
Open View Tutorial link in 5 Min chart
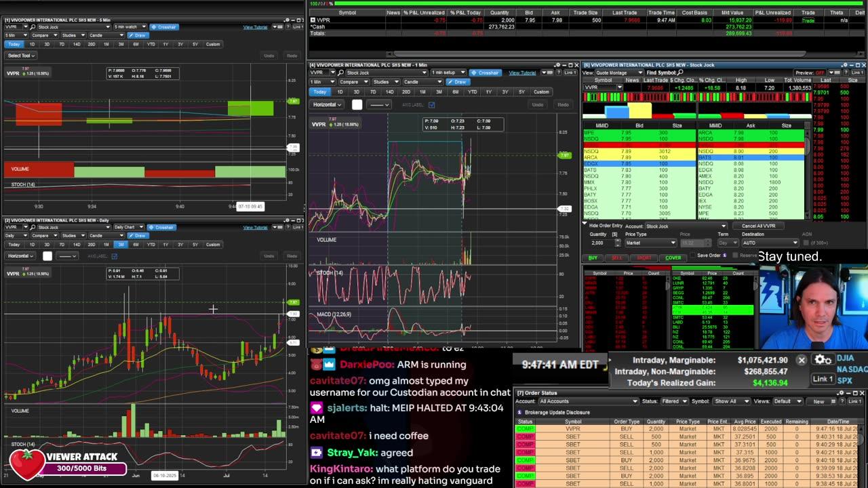tap(255, 27)
